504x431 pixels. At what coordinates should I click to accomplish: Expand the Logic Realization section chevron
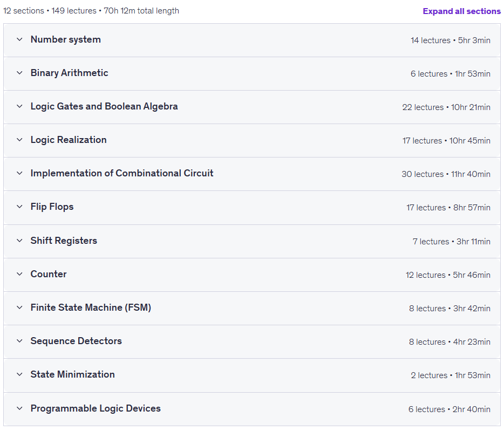coord(19,140)
